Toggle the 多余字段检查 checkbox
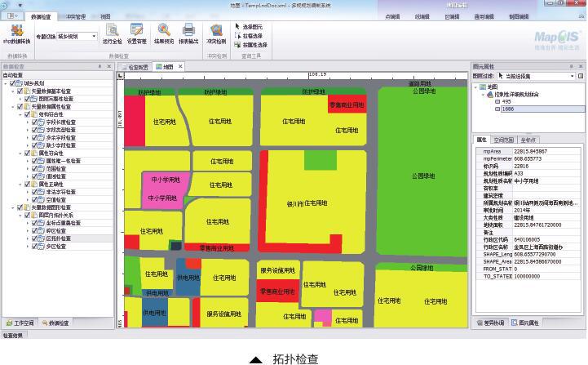588x365 pixels. tap(34, 137)
